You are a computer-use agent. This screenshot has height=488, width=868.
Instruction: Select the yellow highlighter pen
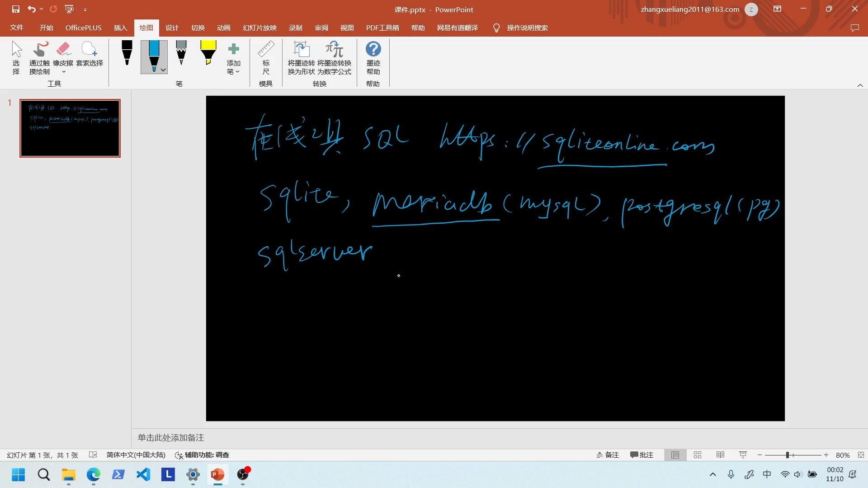(208, 53)
